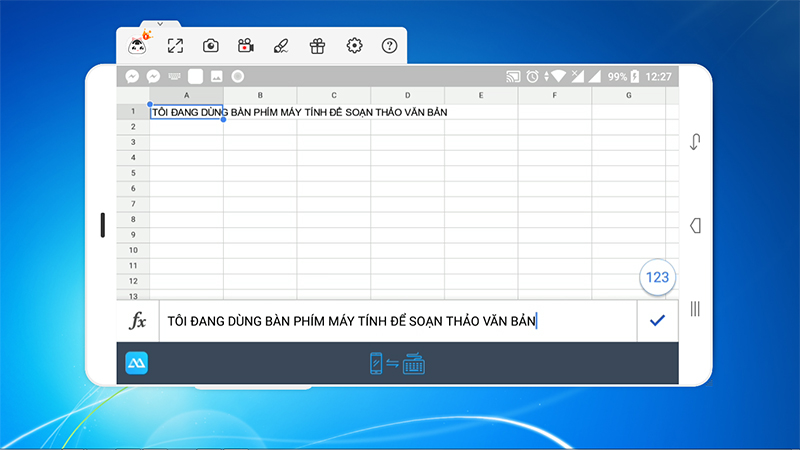800x450 pixels.
Task: Select column D header
Action: tap(408, 95)
